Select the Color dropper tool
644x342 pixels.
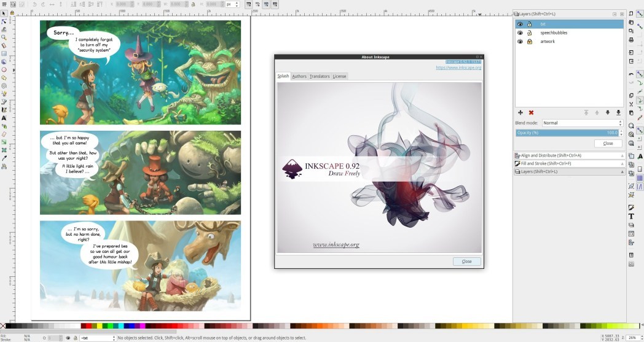[x=4, y=158]
